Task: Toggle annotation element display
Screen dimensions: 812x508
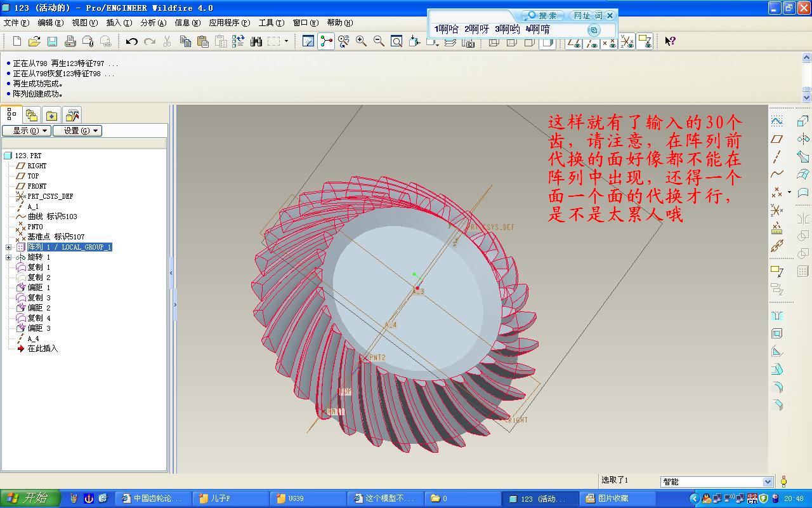Action: tap(645, 42)
